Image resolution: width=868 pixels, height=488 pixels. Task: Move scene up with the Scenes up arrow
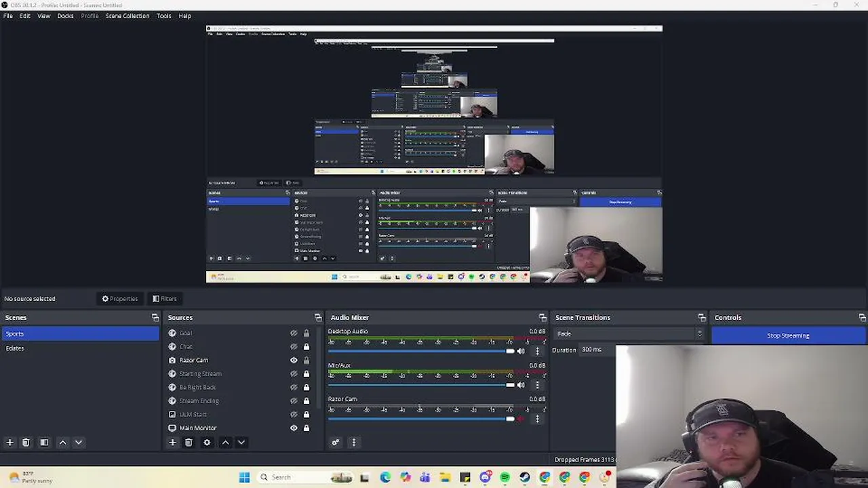pos(62,443)
